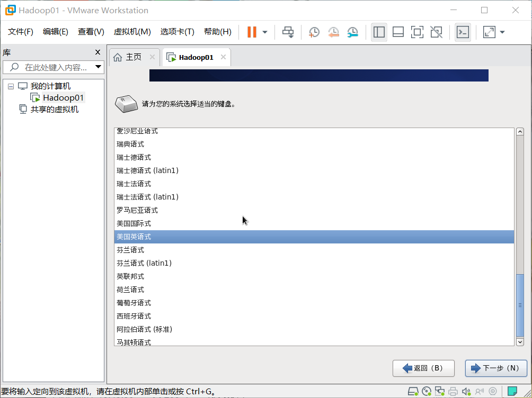Open the 帮助(H) menu

[x=217, y=32]
